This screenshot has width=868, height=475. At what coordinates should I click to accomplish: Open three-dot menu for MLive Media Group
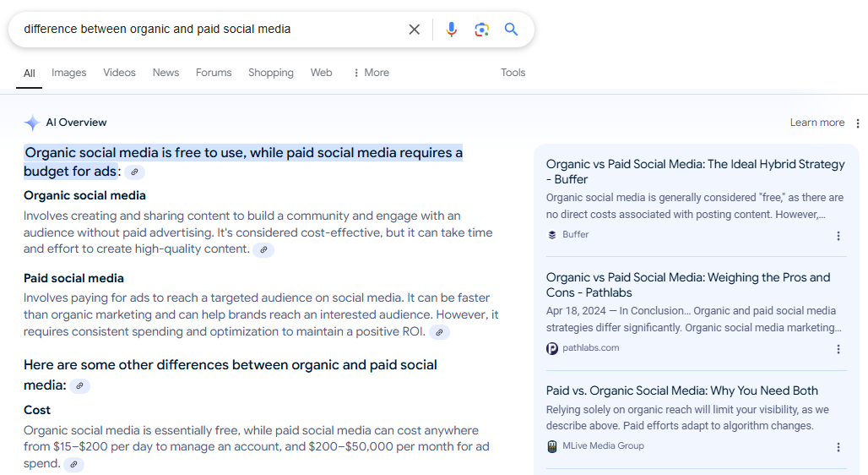point(838,447)
